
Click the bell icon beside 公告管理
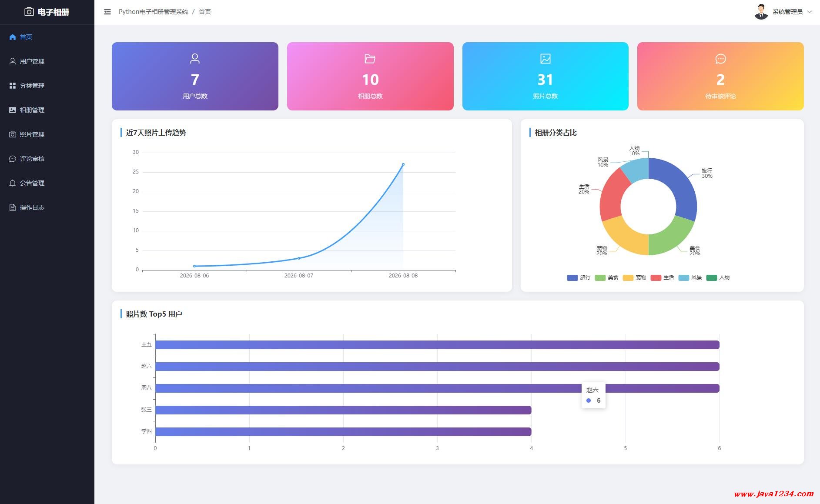(x=13, y=183)
